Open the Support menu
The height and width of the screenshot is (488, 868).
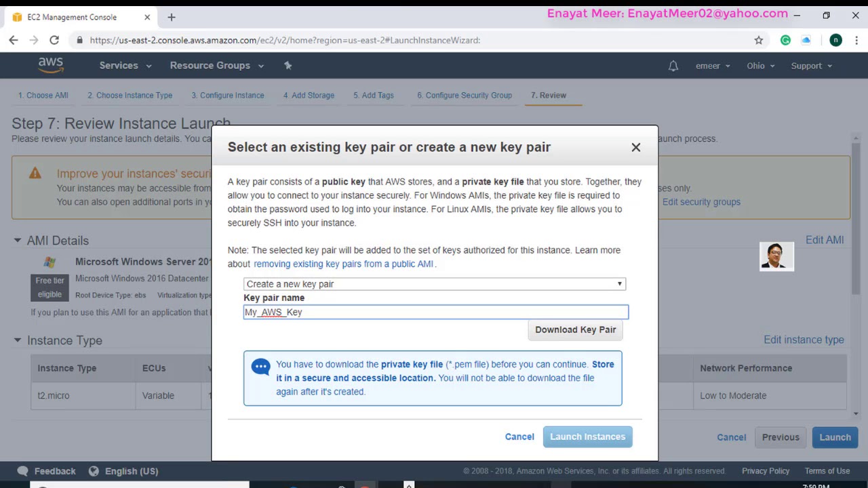[x=811, y=66]
